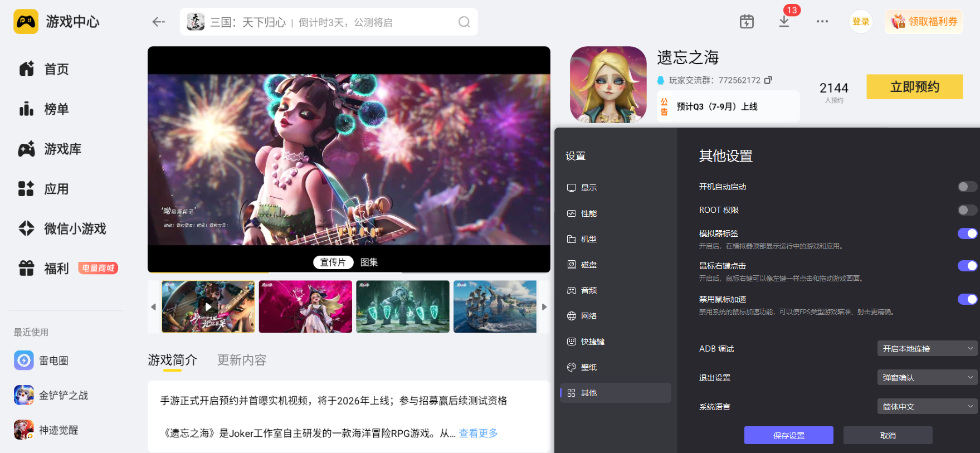Open 网络 network settings
The width and height of the screenshot is (980, 453).
click(615, 316)
